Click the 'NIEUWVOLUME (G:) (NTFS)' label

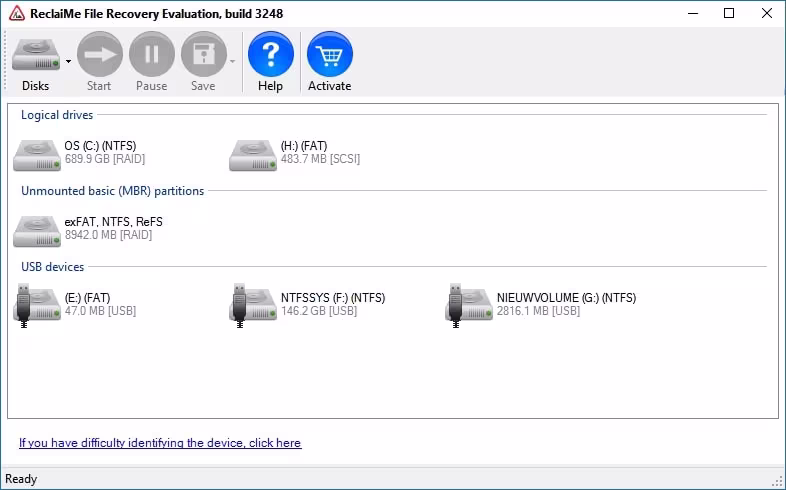tap(566, 298)
